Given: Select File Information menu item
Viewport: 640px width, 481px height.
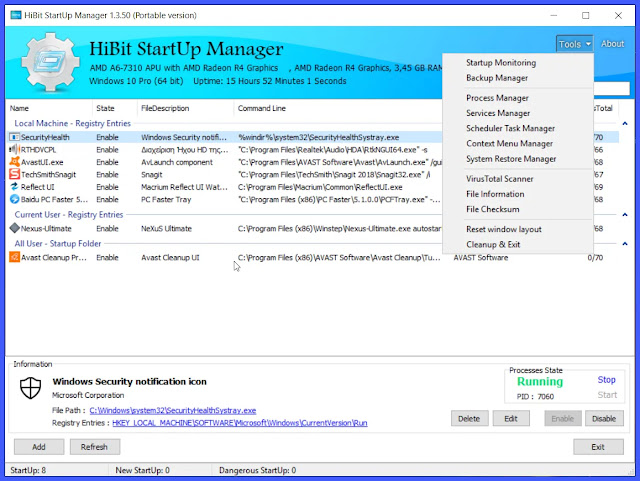Looking at the screenshot, I should 495,194.
